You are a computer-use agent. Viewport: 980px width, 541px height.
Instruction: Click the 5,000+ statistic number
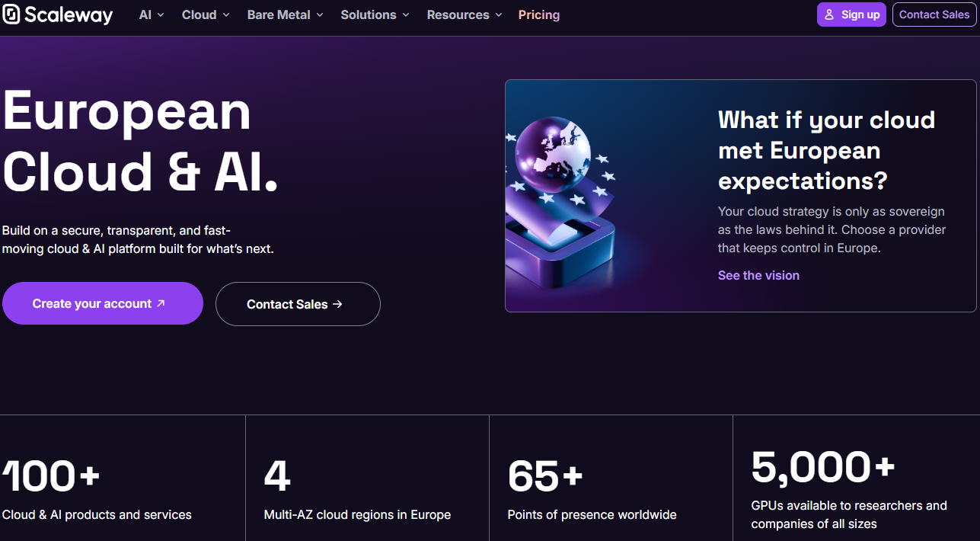coord(823,467)
